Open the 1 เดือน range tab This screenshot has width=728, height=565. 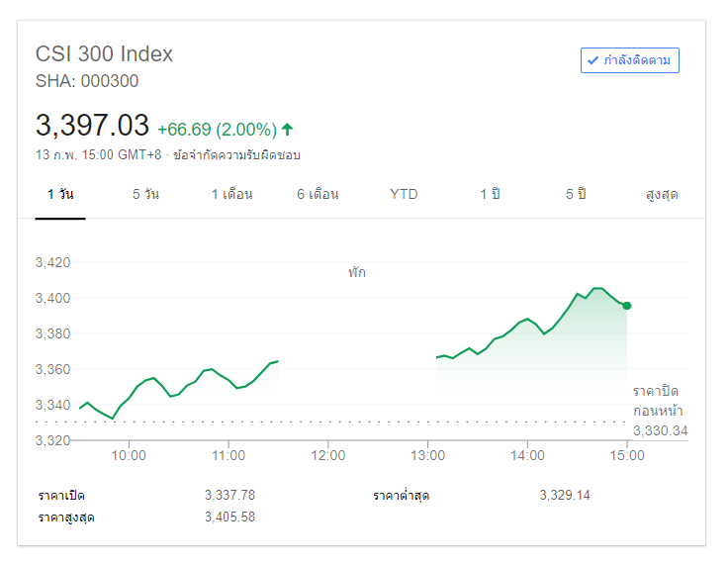click(x=231, y=194)
